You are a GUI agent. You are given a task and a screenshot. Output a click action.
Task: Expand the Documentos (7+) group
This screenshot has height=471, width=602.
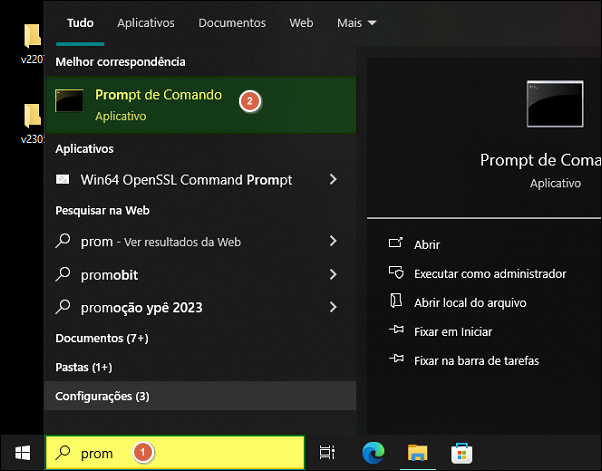[x=102, y=338]
